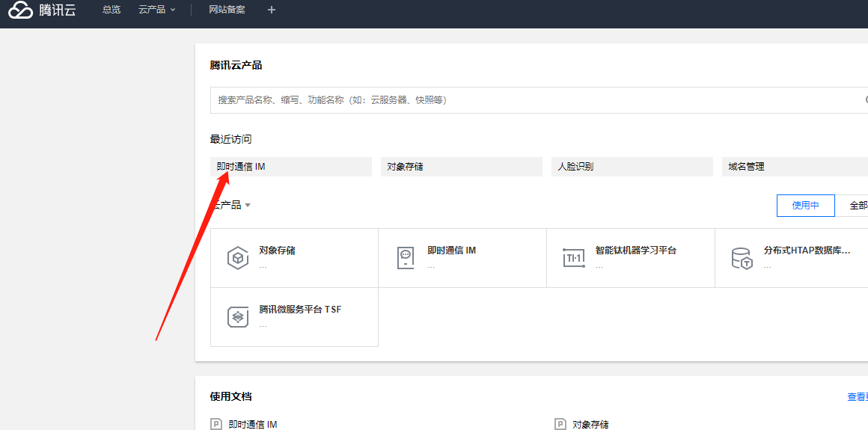868x430 pixels.
Task: Open recently visited 对象存储
Action: [461, 167]
